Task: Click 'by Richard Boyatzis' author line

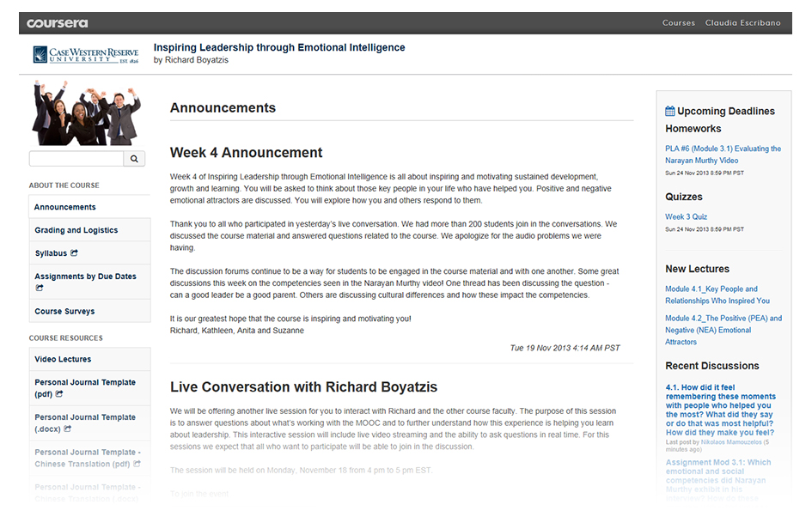Action: tap(191, 60)
